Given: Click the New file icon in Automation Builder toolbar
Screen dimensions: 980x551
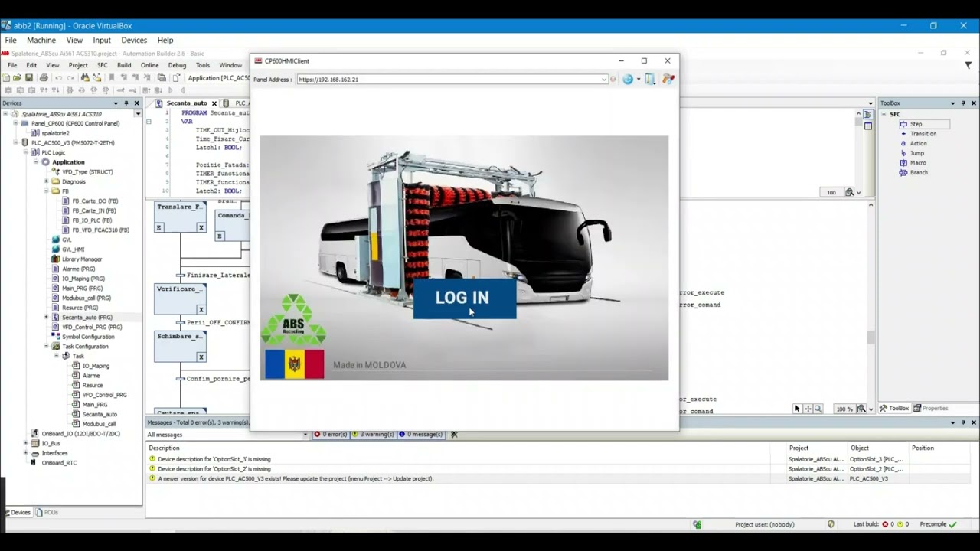Looking at the screenshot, I should click(6, 78).
